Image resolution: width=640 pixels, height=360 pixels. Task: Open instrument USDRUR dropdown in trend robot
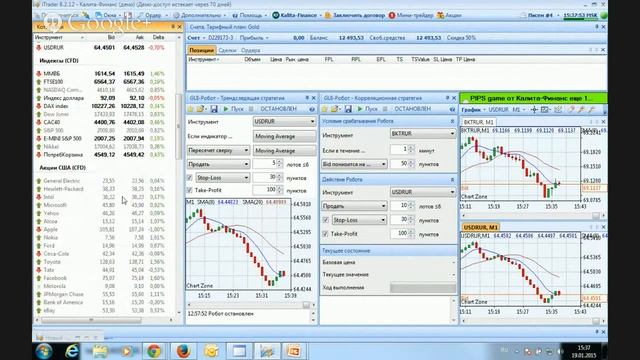(284, 122)
